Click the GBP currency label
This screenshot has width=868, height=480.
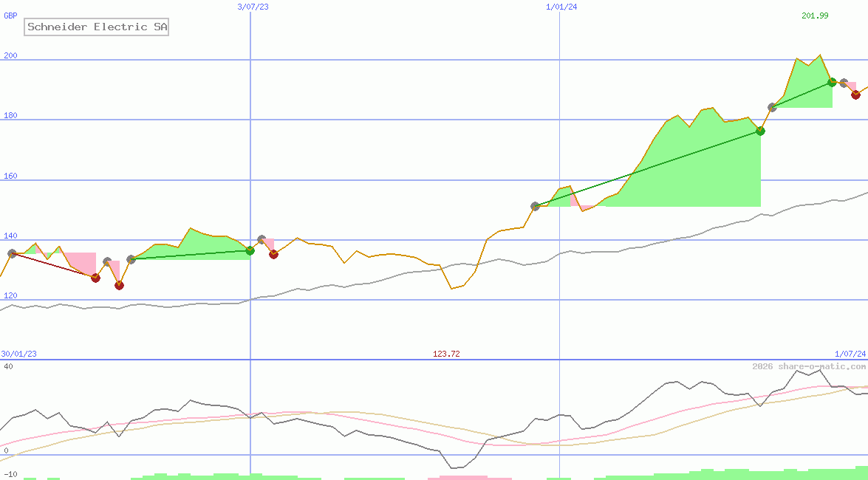(10, 16)
